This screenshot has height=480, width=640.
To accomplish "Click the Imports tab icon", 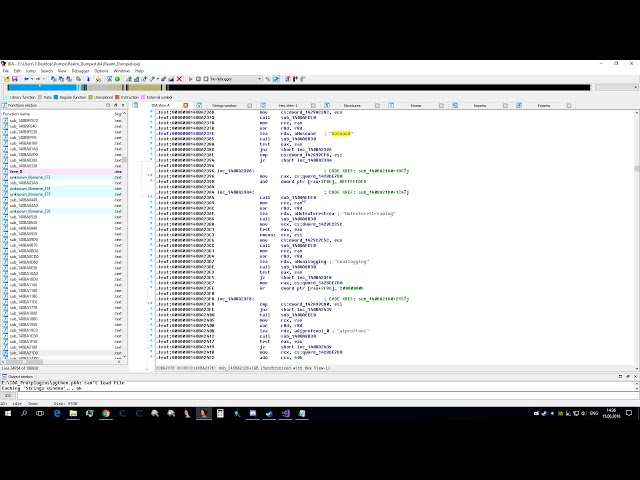I will point(455,105).
